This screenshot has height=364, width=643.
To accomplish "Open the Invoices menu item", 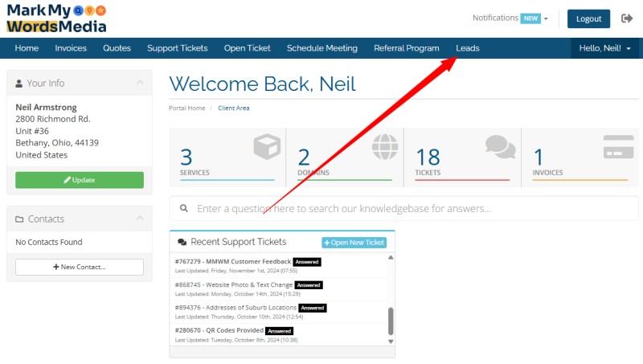I will 71,48.
